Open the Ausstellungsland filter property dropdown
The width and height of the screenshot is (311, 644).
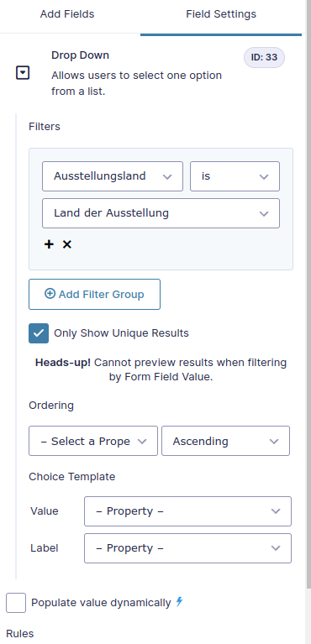coord(113,176)
